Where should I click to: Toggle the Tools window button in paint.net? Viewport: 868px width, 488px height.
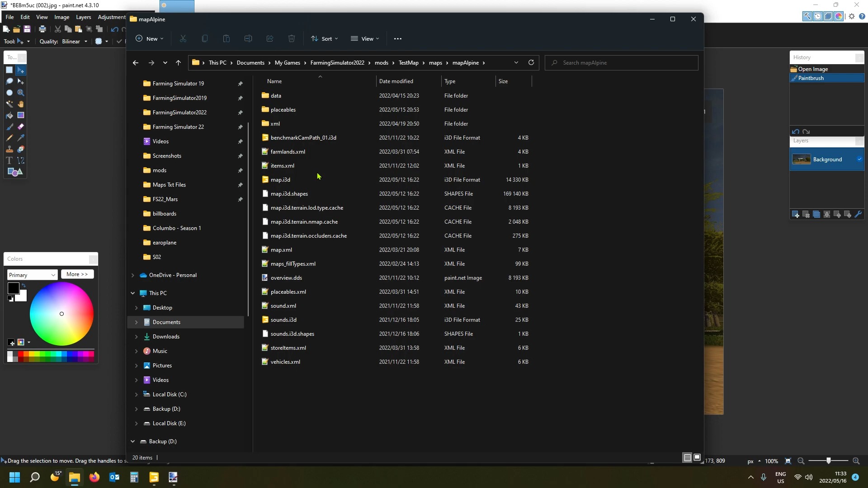pos(807,16)
